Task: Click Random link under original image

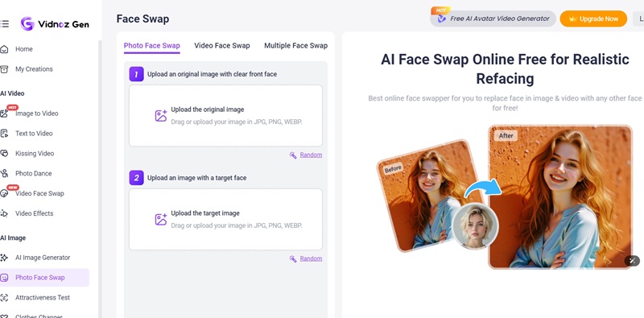Action: [311, 155]
